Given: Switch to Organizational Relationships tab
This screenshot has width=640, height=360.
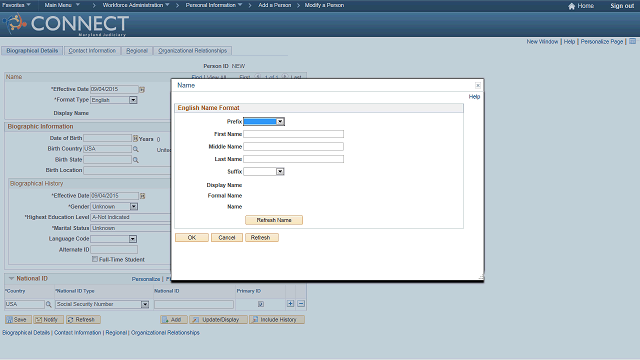Looking at the screenshot, I should [x=193, y=51].
